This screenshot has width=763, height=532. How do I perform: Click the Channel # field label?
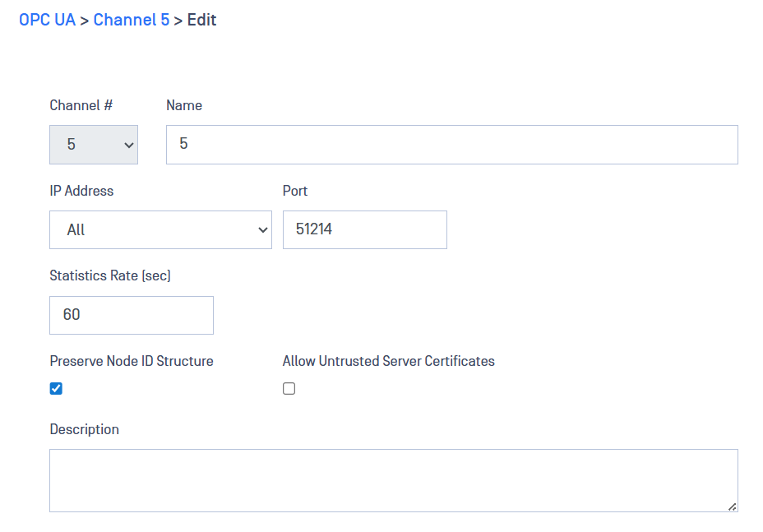click(81, 105)
